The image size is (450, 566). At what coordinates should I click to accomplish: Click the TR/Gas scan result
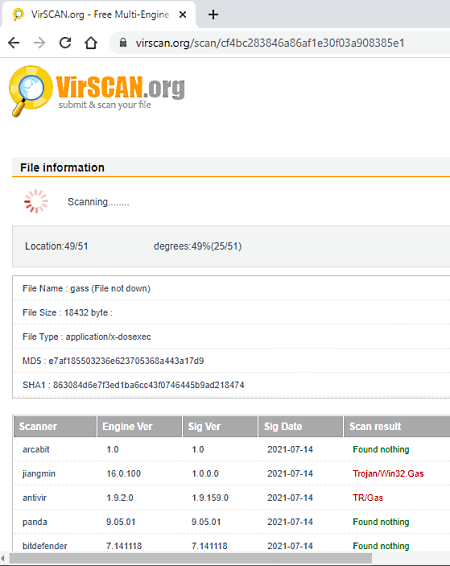tap(368, 498)
